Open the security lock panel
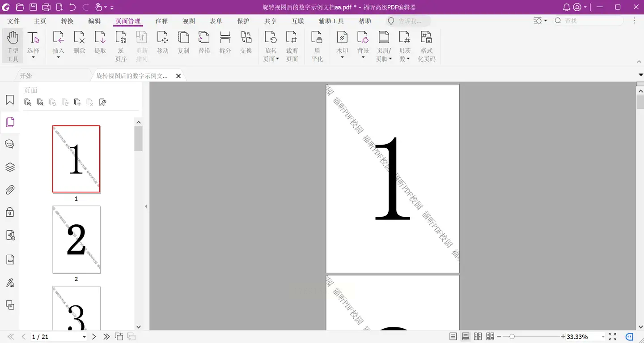Screen dimensions: 644x343 10,212
